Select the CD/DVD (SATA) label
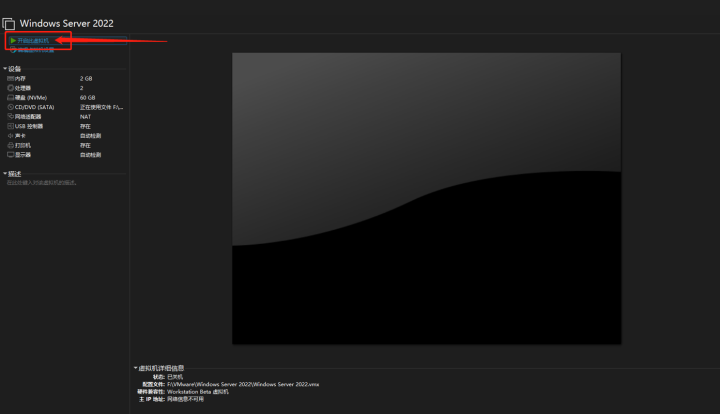The image size is (720, 414). tap(34, 107)
